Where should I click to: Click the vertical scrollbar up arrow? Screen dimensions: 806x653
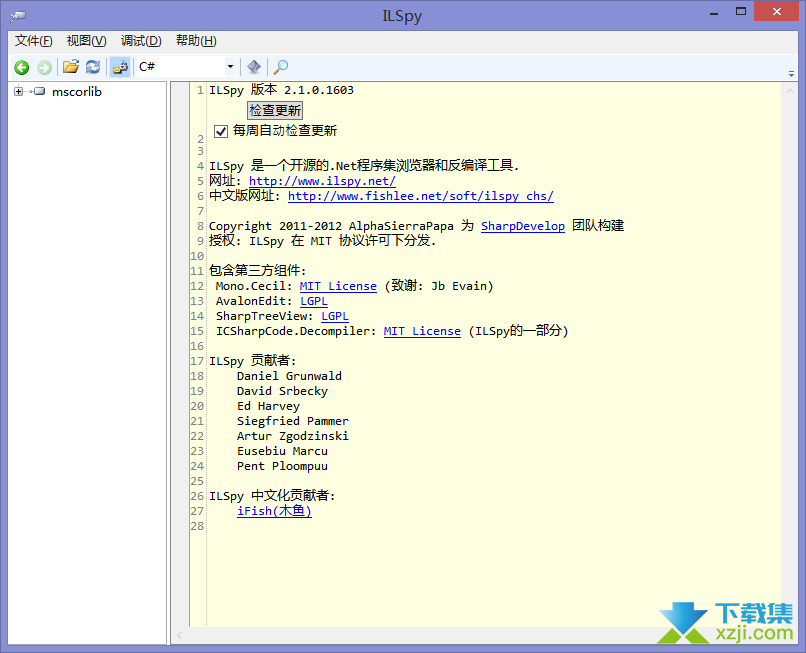click(x=790, y=91)
